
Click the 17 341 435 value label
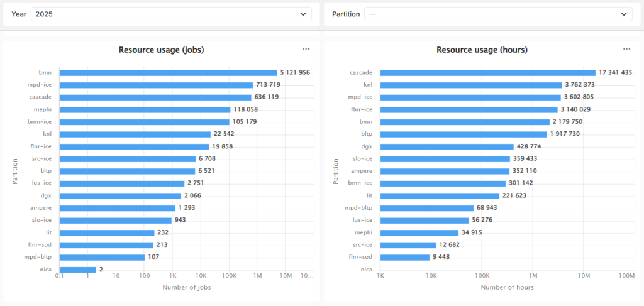coord(616,73)
